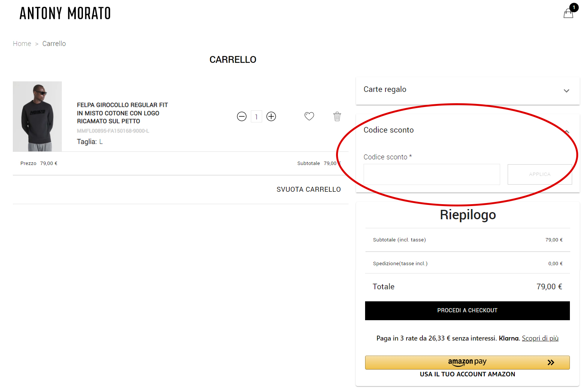Open the sweatshirt product thumbnail
Screen dimensions: 588x388
(x=37, y=116)
